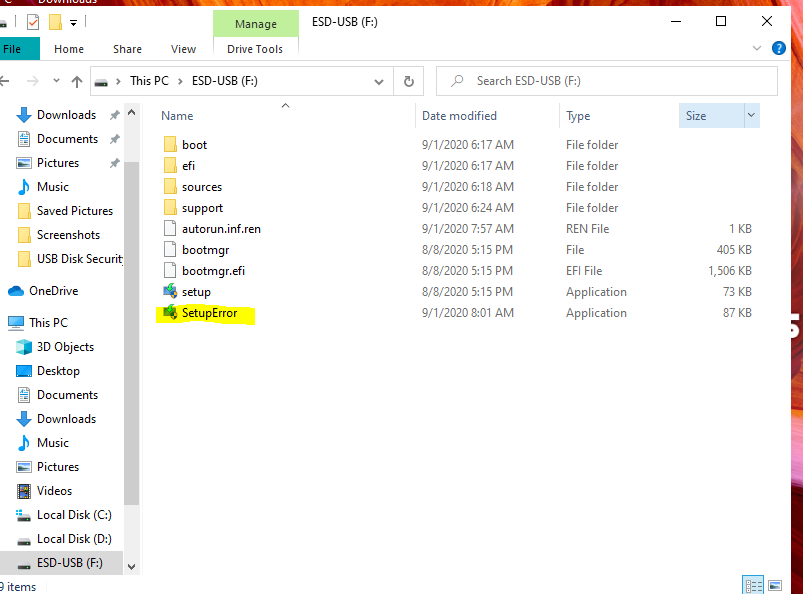
Task: Select the boot folder icon
Action: [170, 145]
